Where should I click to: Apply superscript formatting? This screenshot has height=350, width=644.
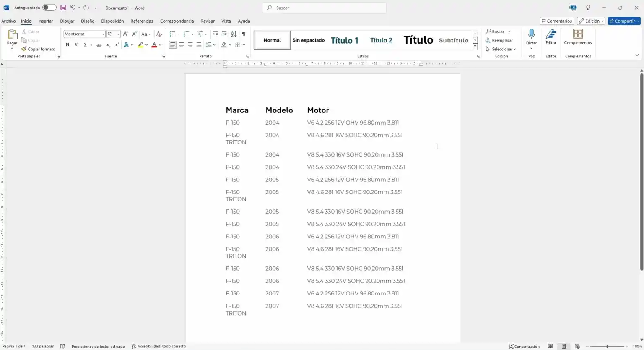pos(117,45)
